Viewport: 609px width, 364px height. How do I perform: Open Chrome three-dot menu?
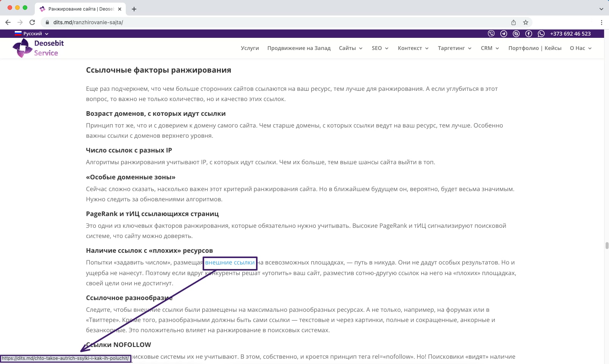tap(601, 22)
